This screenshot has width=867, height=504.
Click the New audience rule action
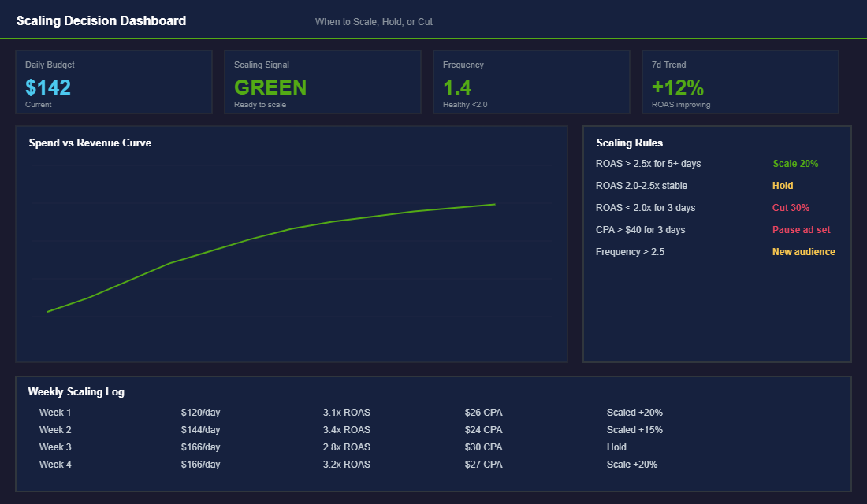[803, 251]
